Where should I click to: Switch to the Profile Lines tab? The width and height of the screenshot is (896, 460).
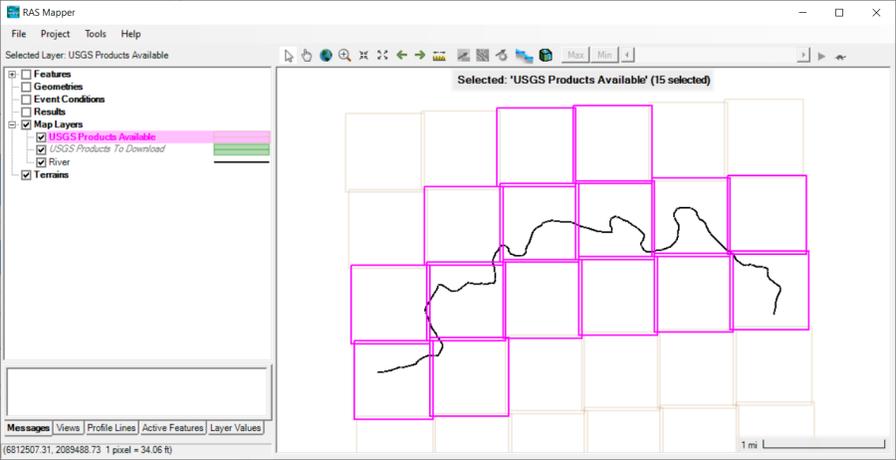pyautogui.click(x=111, y=428)
